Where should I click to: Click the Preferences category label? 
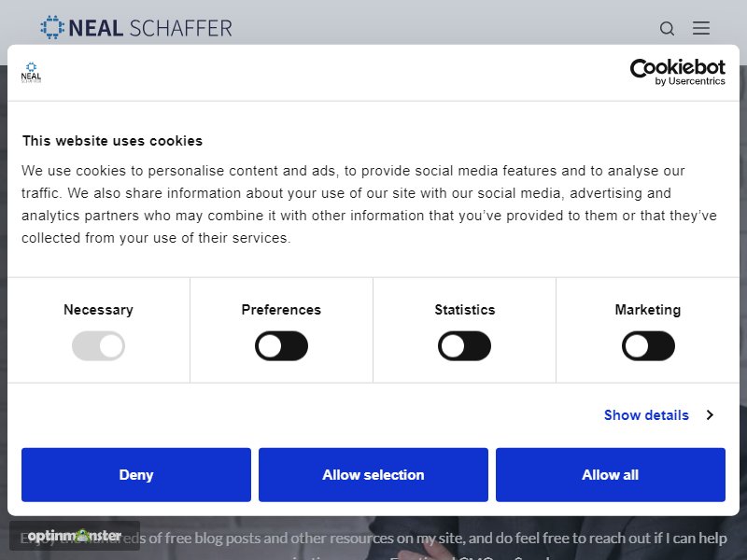[x=281, y=310]
